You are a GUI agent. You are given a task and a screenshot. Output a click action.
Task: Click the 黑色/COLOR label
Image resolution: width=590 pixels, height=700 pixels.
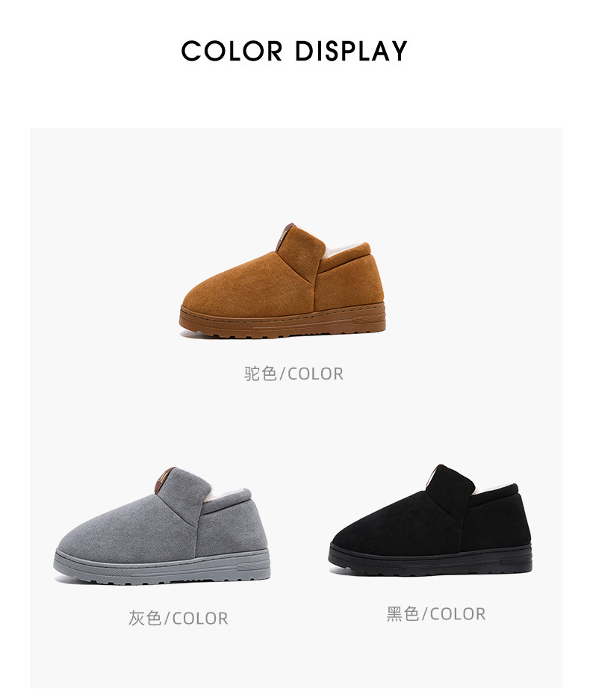436,614
